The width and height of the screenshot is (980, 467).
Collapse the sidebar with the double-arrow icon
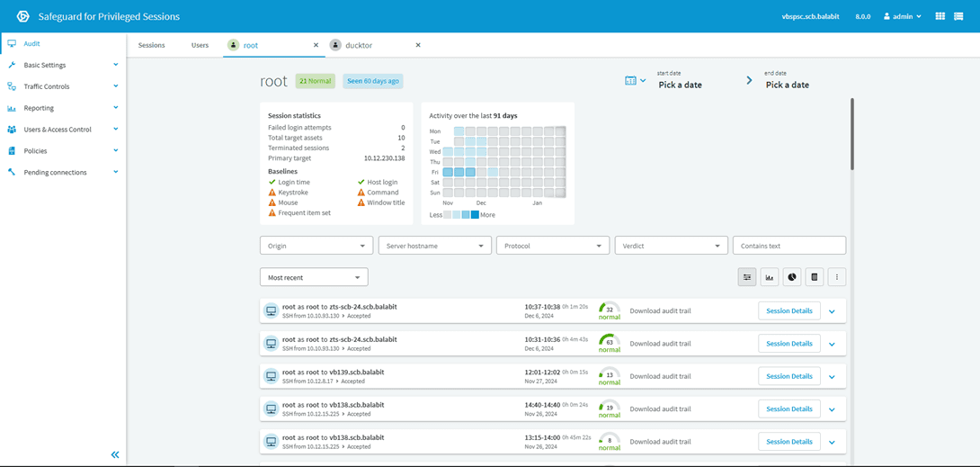[x=115, y=454]
